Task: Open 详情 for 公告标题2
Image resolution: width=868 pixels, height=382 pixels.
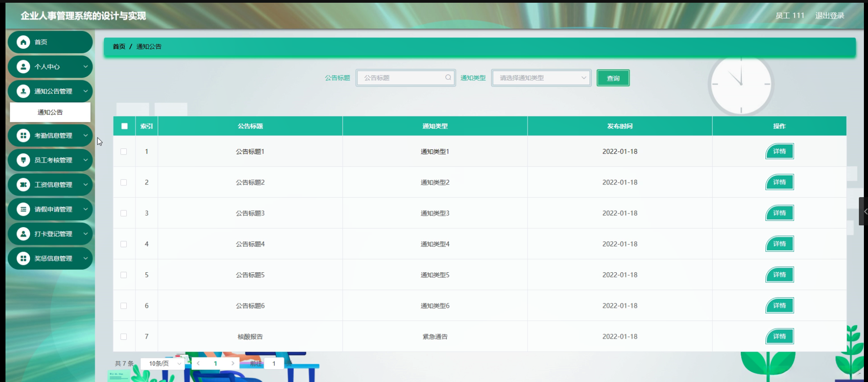Action: (780, 182)
